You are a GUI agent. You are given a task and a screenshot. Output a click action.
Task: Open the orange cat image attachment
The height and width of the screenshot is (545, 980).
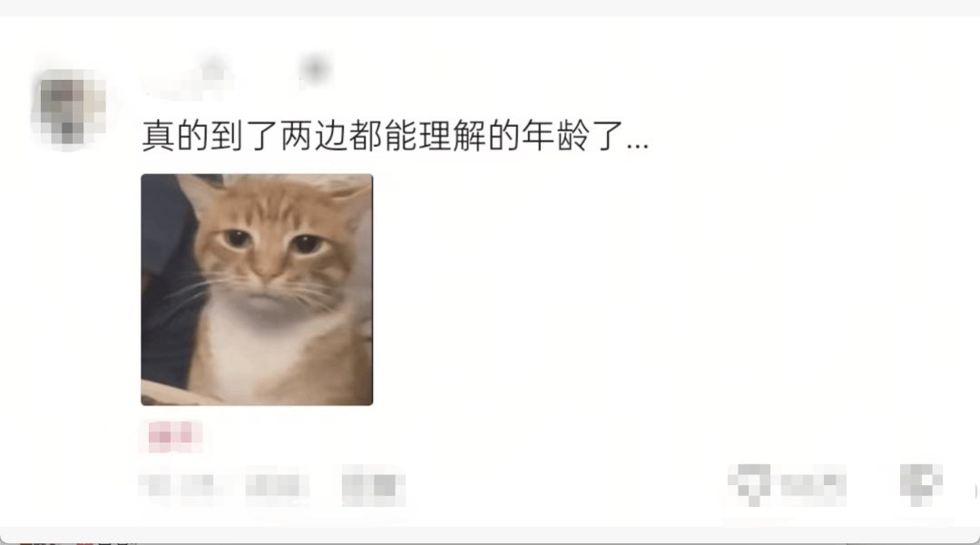tap(257, 289)
